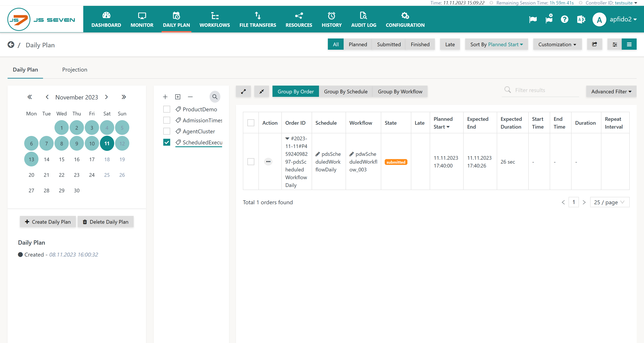Jump back a year in calendar
644x343 pixels.
coord(29,97)
